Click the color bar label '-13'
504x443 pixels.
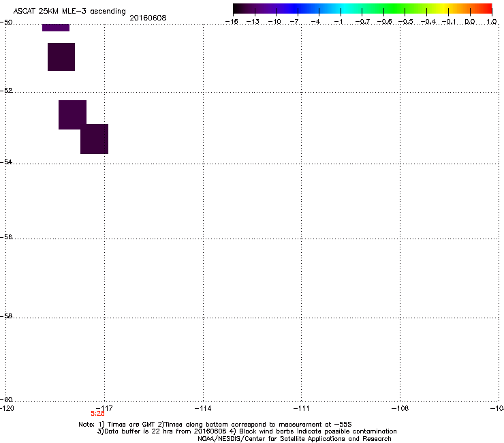coord(253,22)
